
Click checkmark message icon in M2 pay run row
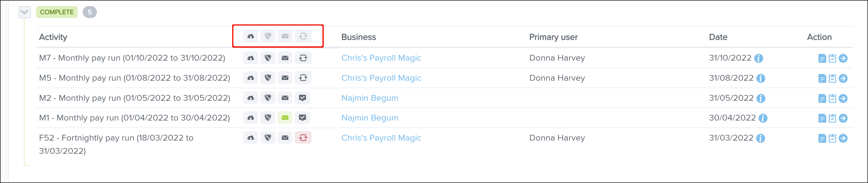click(x=303, y=98)
